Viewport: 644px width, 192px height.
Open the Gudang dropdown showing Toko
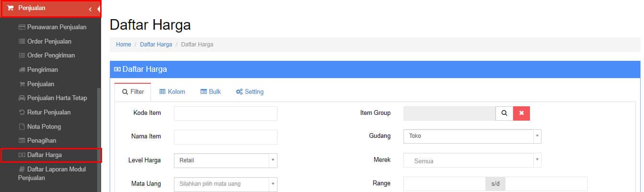click(472, 136)
